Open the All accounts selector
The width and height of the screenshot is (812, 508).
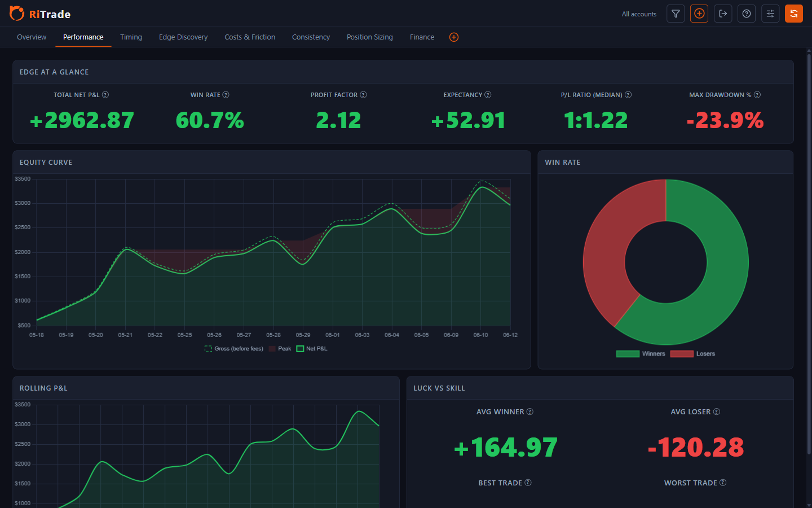pos(639,14)
